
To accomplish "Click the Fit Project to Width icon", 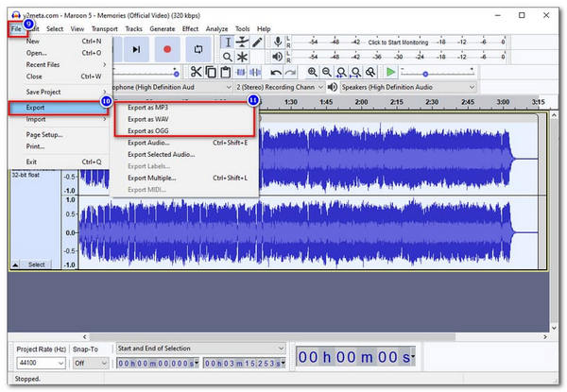I will tap(356, 72).
